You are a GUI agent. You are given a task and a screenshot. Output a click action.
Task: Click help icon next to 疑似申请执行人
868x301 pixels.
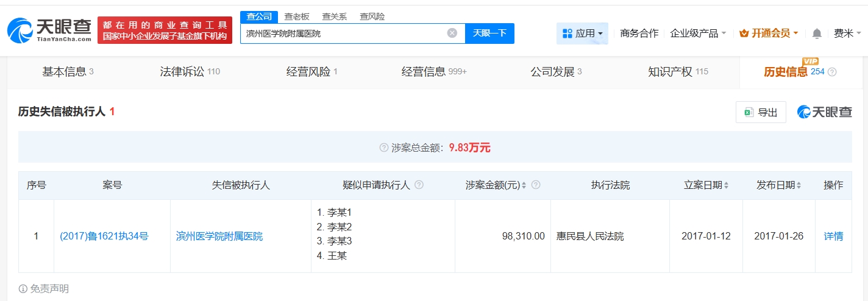(x=419, y=185)
